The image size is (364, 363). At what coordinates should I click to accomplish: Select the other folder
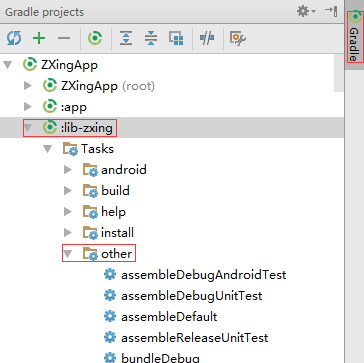tap(107, 254)
